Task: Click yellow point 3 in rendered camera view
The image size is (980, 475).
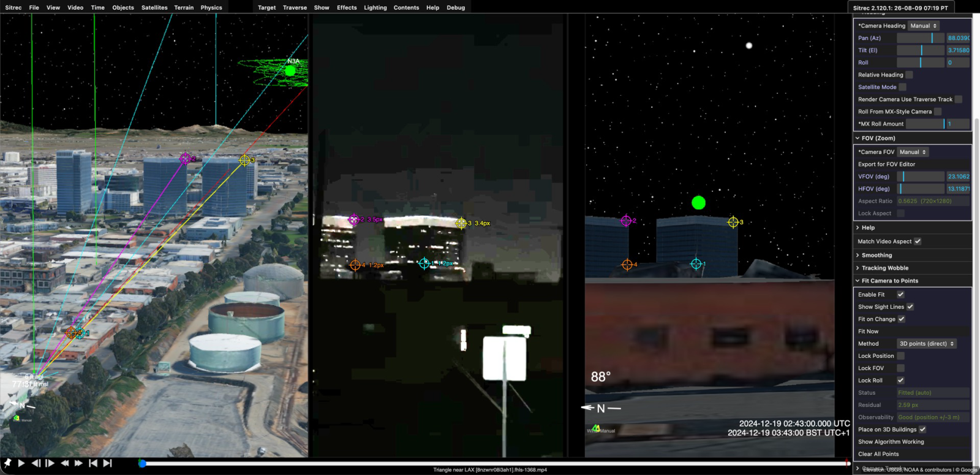Action: [733, 222]
